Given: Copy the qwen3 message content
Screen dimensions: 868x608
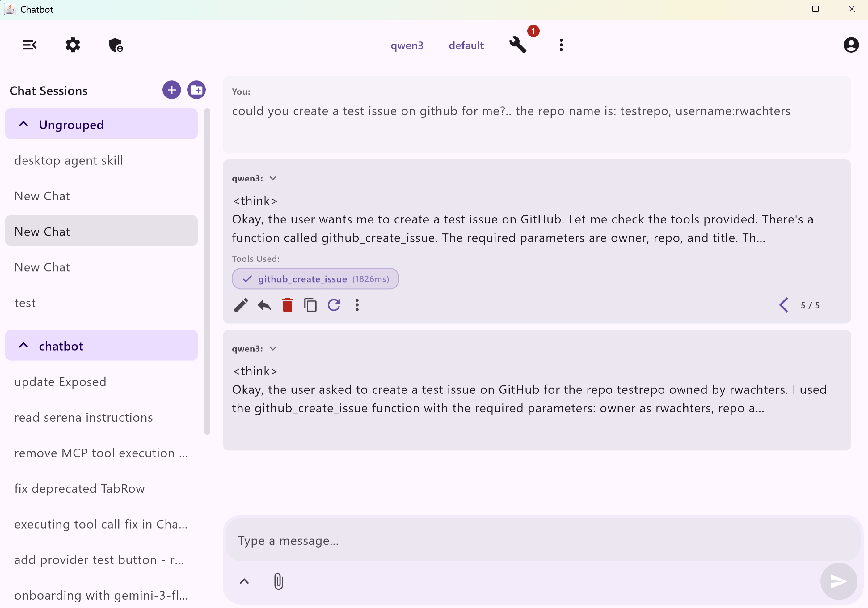Looking at the screenshot, I should pyautogui.click(x=310, y=305).
